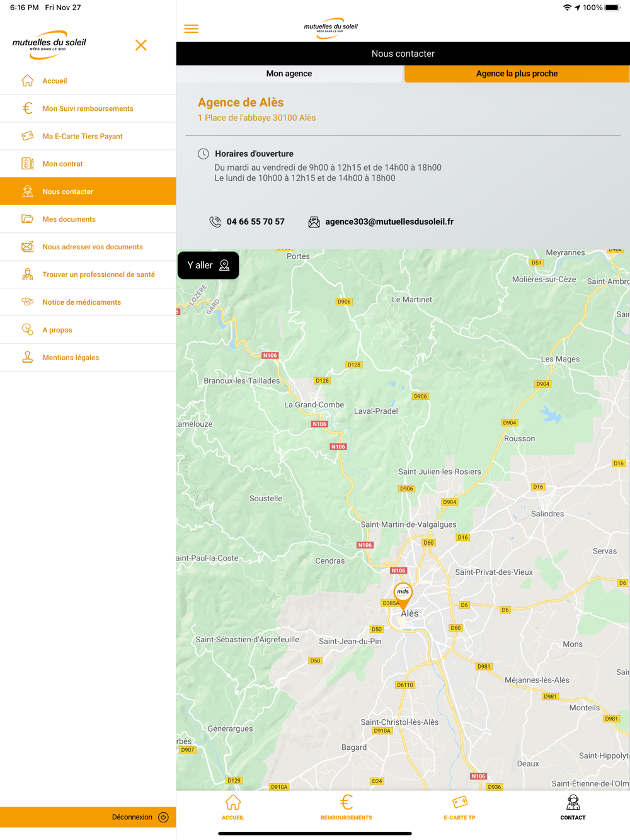Viewport: 630px width, 840px height.
Task: Click the Méjannes-lès-Alès map label
Action: point(537,680)
